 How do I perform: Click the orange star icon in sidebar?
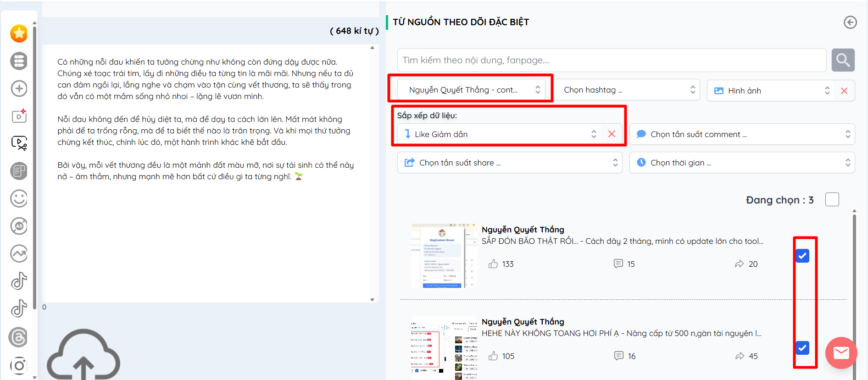pyautogui.click(x=19, y=33)
